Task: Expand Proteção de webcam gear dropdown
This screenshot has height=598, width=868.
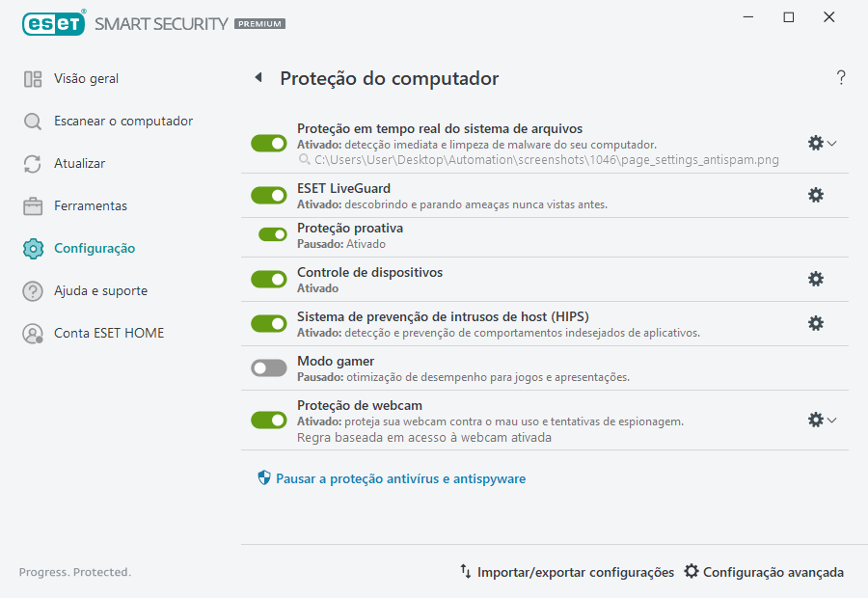Action: click(x=831, y=420)
